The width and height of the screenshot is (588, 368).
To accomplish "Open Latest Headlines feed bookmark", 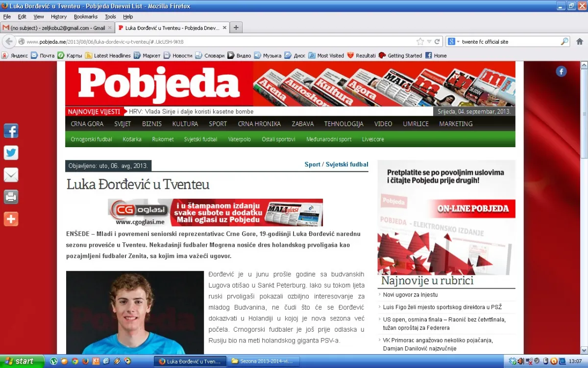I will (x=108, y=55).
